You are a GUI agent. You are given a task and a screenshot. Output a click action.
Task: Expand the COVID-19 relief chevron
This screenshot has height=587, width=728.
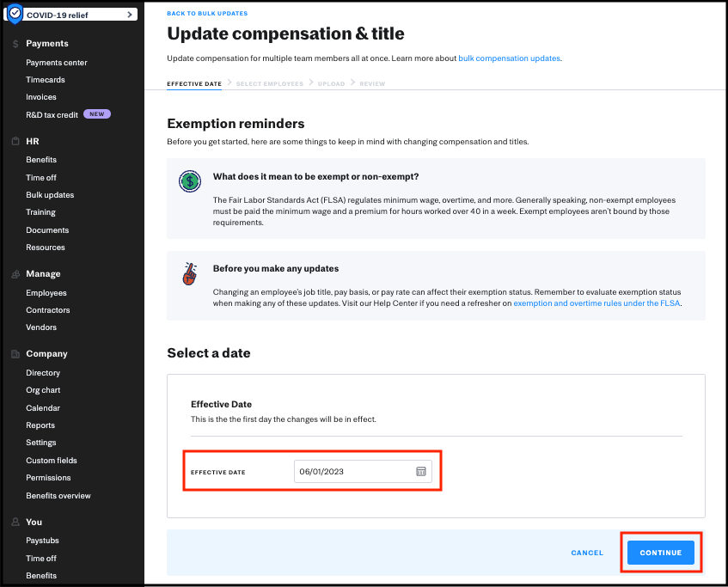[x=129, y=15]
